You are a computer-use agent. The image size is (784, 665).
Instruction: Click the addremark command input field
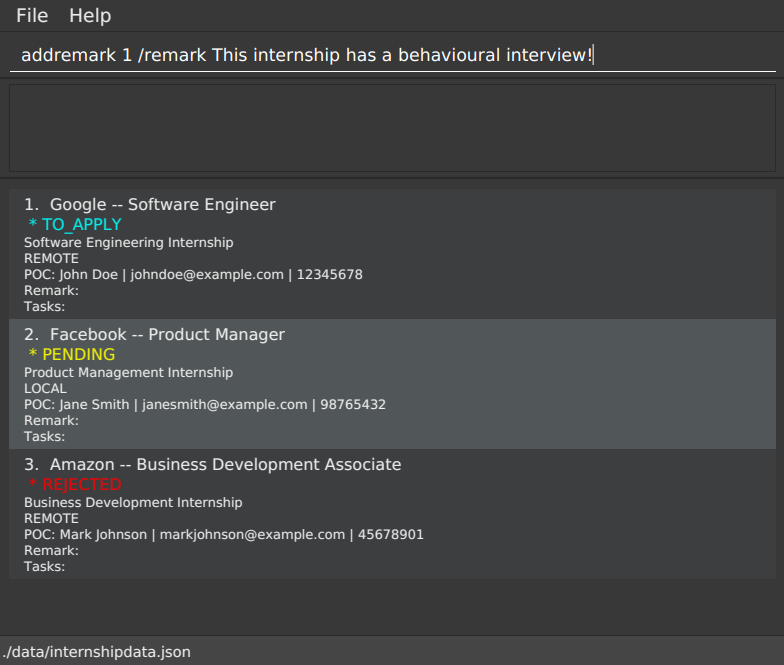tap(392, 55)
